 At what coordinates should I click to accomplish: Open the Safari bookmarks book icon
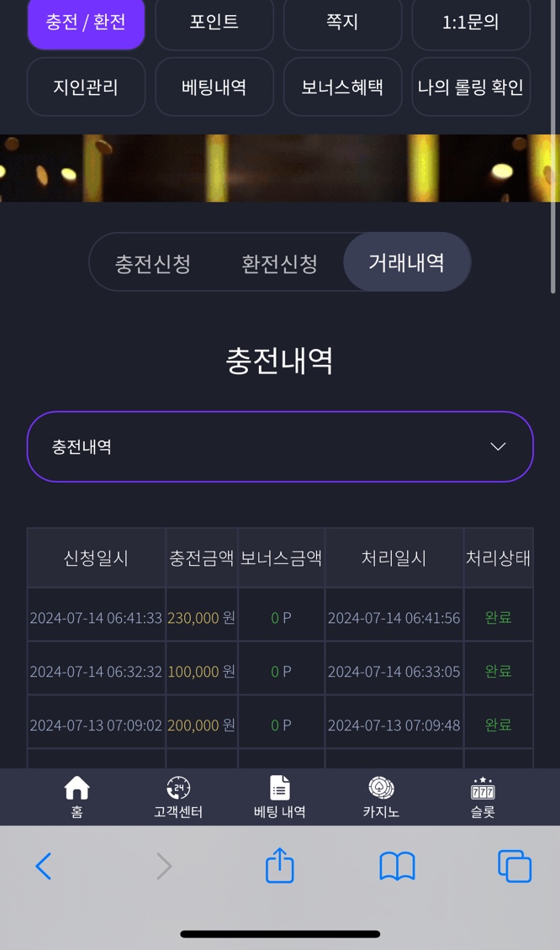[397, 867]
